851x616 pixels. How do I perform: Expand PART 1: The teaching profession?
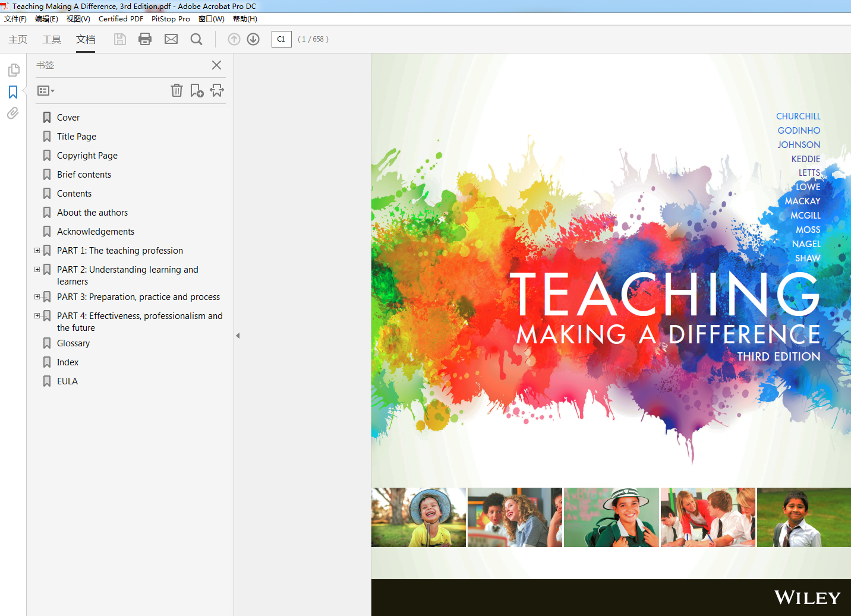37,250
